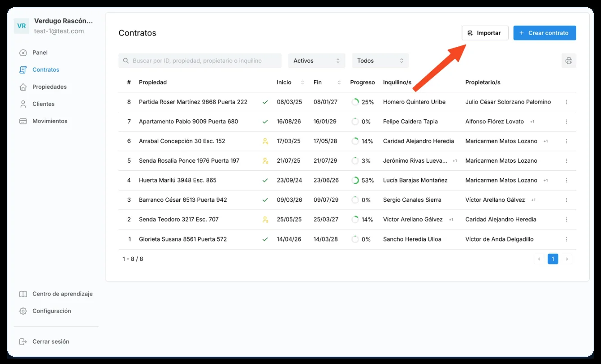The width and height of the screenshot is (601, 364).
Task: Open the Activos status dropdown
Action: (317, 61)
